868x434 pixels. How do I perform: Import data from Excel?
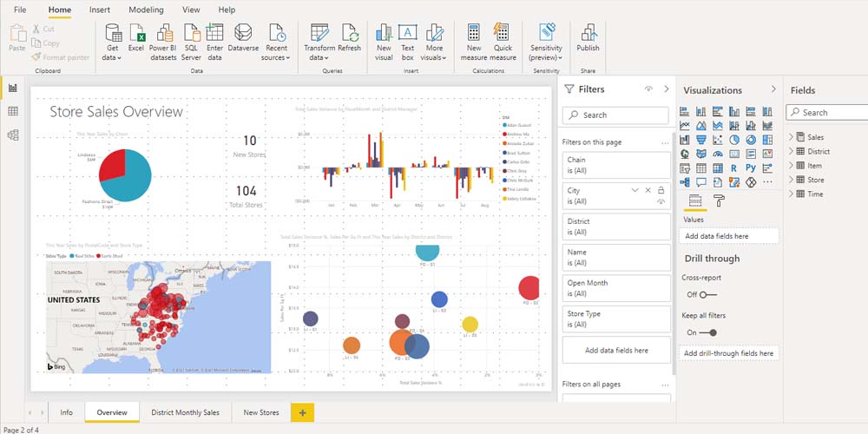pos(136,37)
